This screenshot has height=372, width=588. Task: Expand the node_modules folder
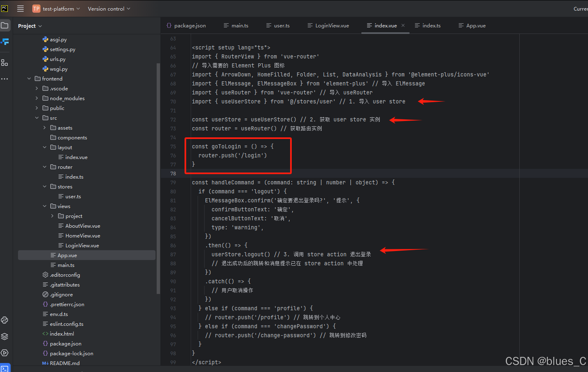pos(37,98)
